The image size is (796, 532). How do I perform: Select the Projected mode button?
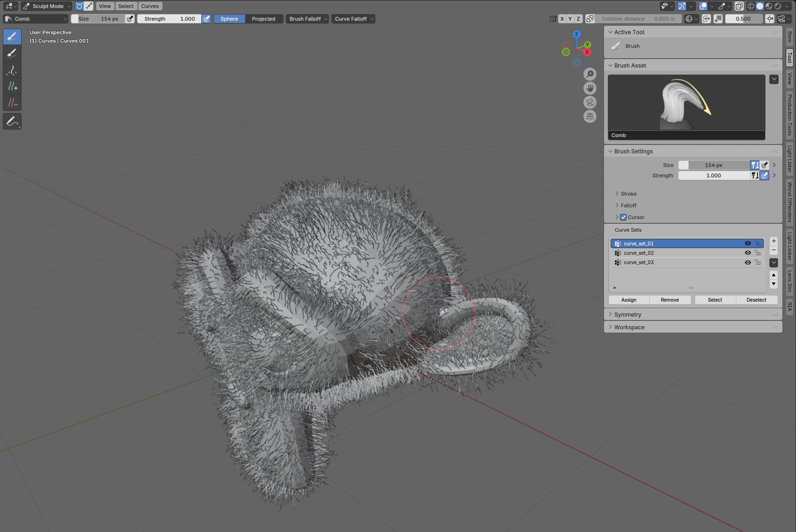264,19
